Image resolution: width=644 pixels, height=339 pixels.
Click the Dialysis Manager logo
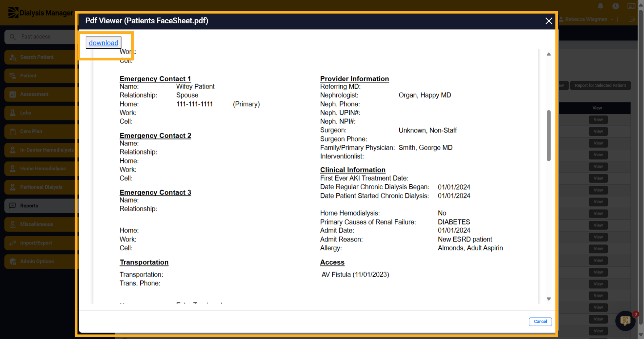pyautogui.click(x=40, y=13)
